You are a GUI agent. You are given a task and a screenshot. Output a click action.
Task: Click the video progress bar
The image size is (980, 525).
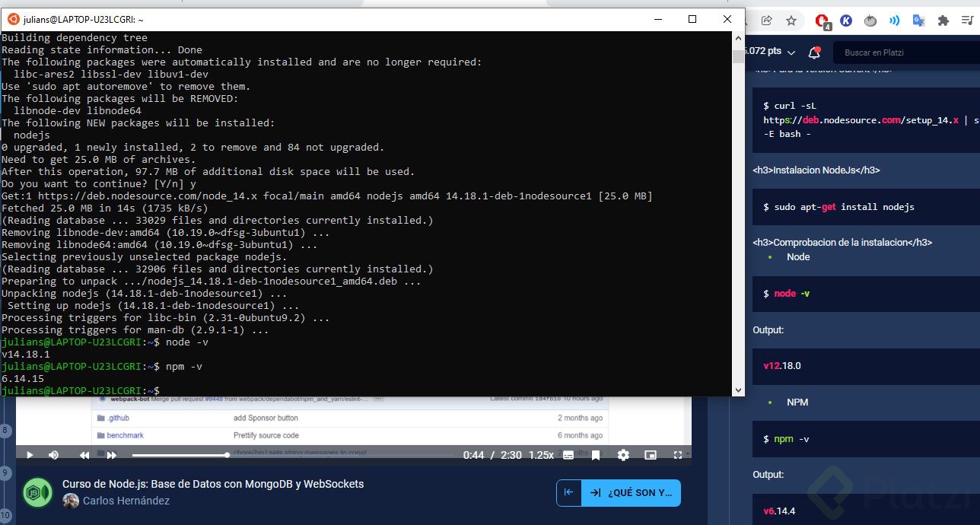coord(294,455)
